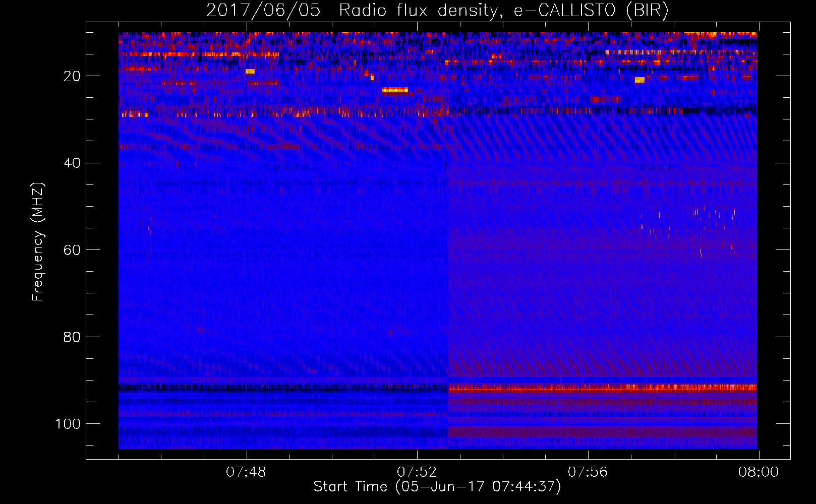The height and width of the screenshot is (504, 816).
Task: Click the 'Start Time (05-Jun-17 07:44:37)' label
Action: pos(437,487)
